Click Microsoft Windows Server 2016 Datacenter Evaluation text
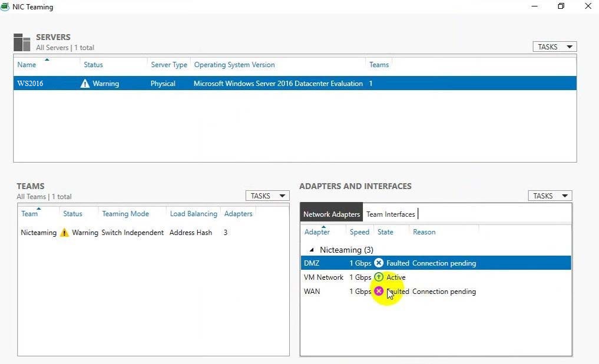This screenshot has height=364, width=599. 278,84
